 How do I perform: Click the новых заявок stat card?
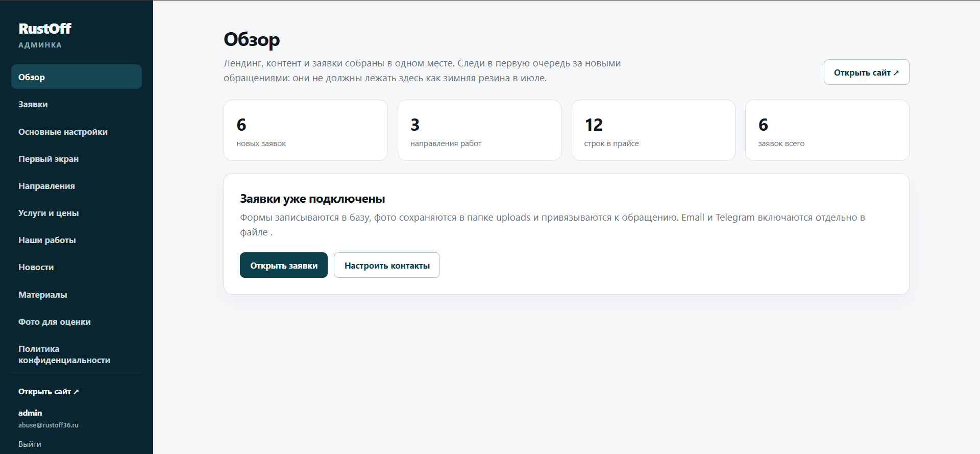point(306,130)
